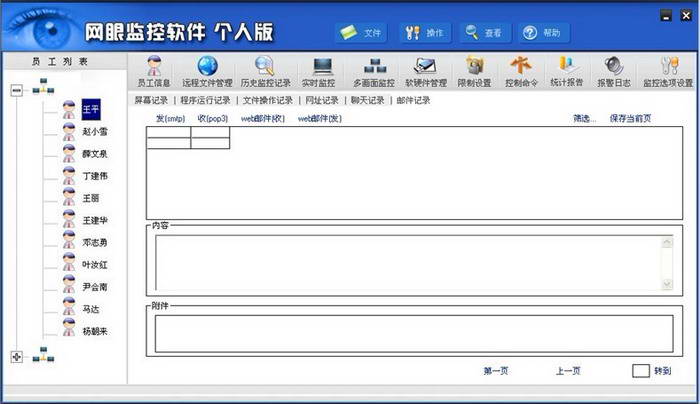
Task: Open the web邮件(收) view
Action: coord(262,118)
